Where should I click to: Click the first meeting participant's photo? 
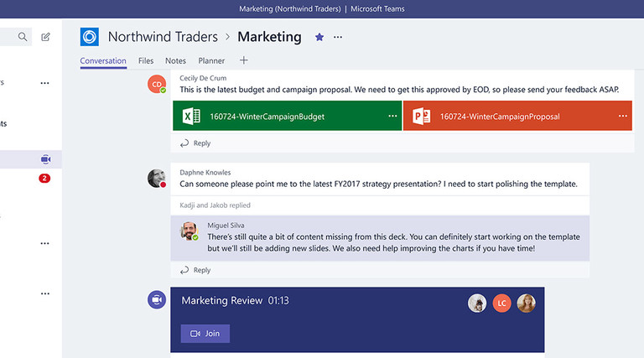(x=477, y=304)
